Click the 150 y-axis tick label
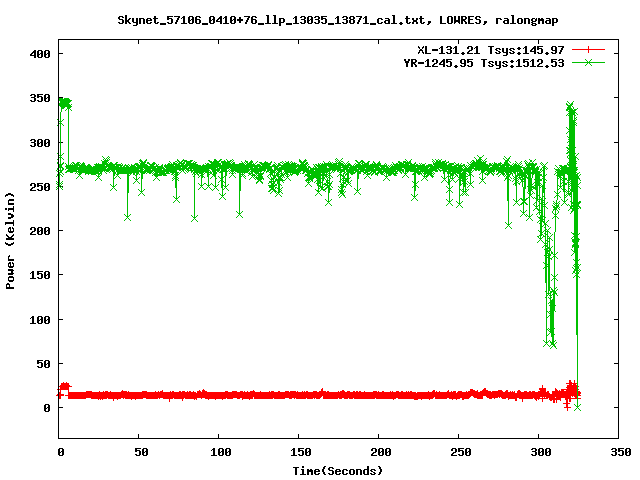Image resolution: width=640 pixels, height=480 pixels. (40, 275)
